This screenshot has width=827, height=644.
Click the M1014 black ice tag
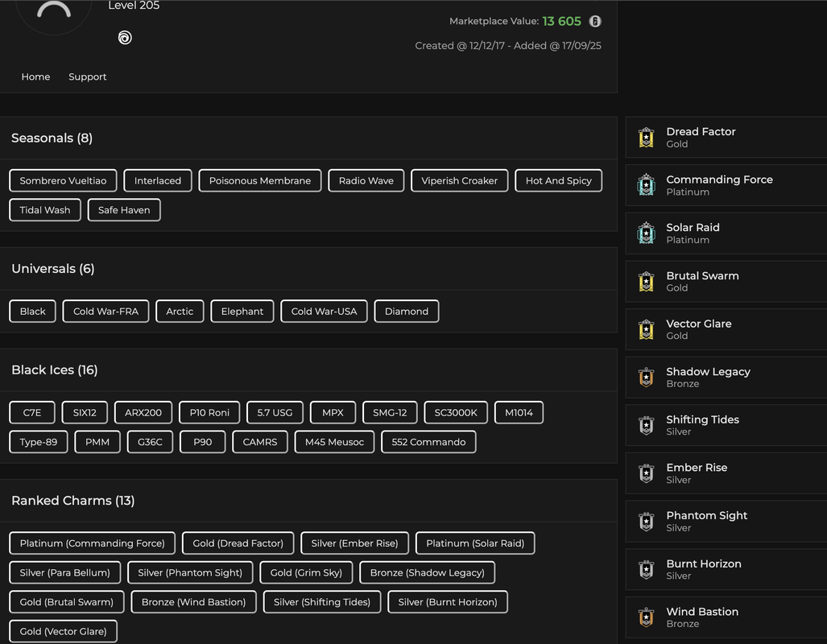(519, 412)
